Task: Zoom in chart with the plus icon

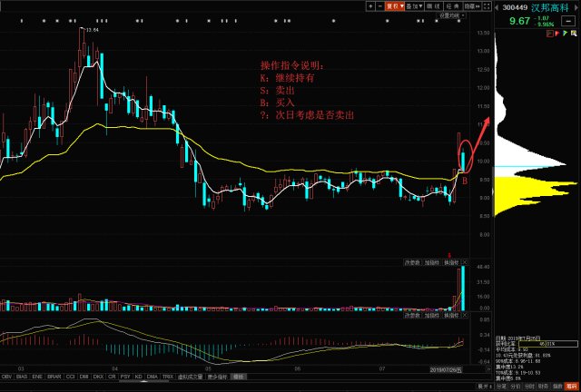Action: point(370,6)
